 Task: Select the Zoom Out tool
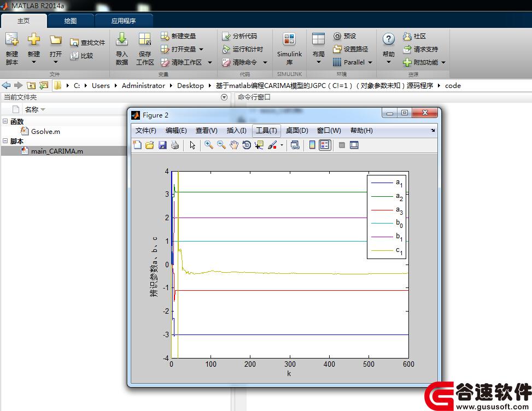[x=221, y=145]
